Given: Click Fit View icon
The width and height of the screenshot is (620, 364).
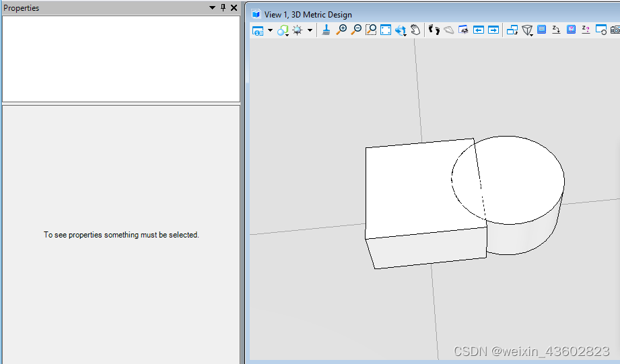Looking at the screenshot, I should tap(386, 30).
